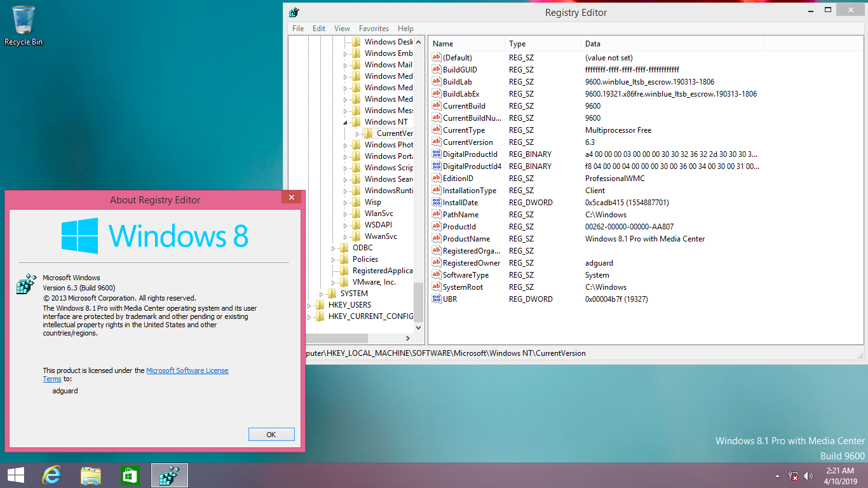
Task: Select the BuildLab string value icon
Action: (x=437, y=81)
